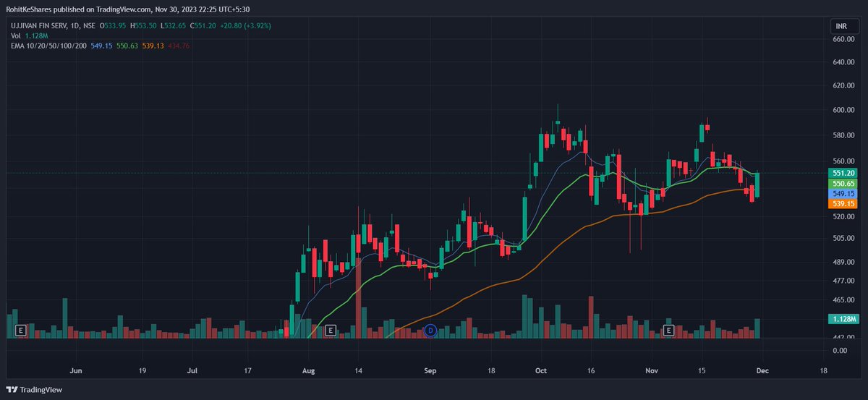Click the 549.15 blue EMA price tag
This screenshot has width=868, height=400.
point(844,195)
